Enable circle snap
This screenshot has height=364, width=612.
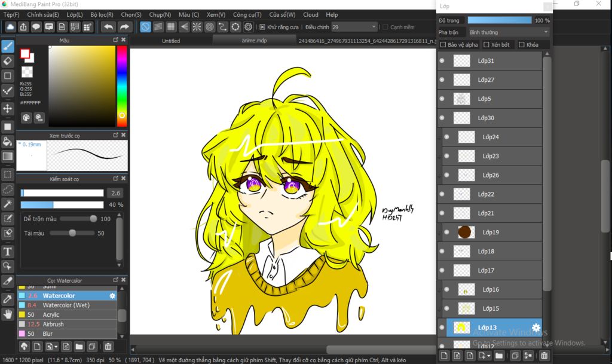click(x=235, y=27)
